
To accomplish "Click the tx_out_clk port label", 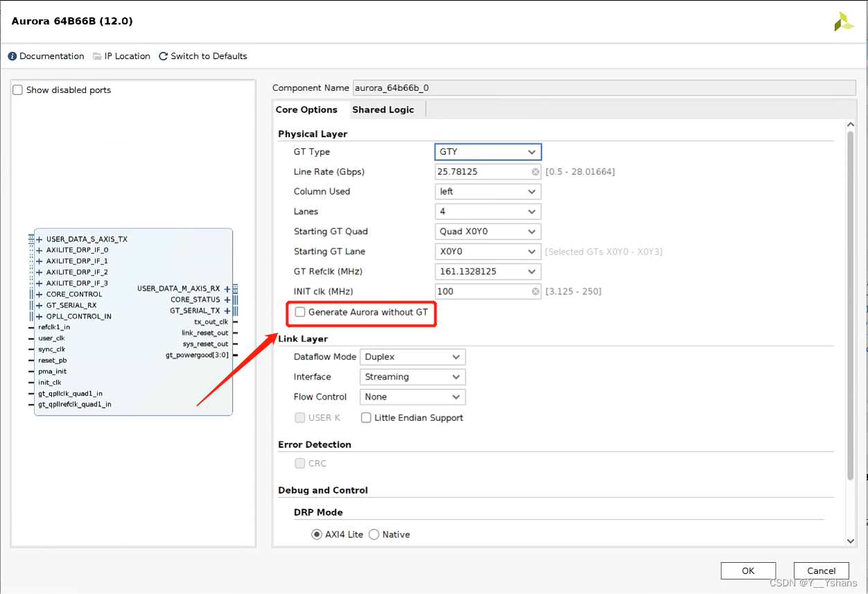I will (211, 322).
